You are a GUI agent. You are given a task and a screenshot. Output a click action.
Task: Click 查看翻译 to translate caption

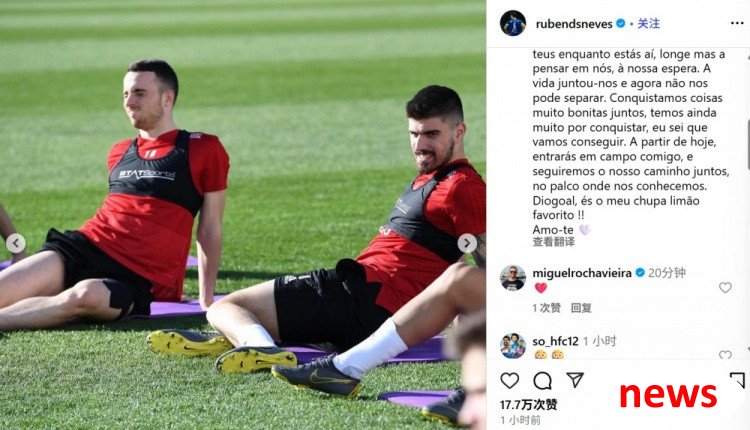tap(553, 242)
